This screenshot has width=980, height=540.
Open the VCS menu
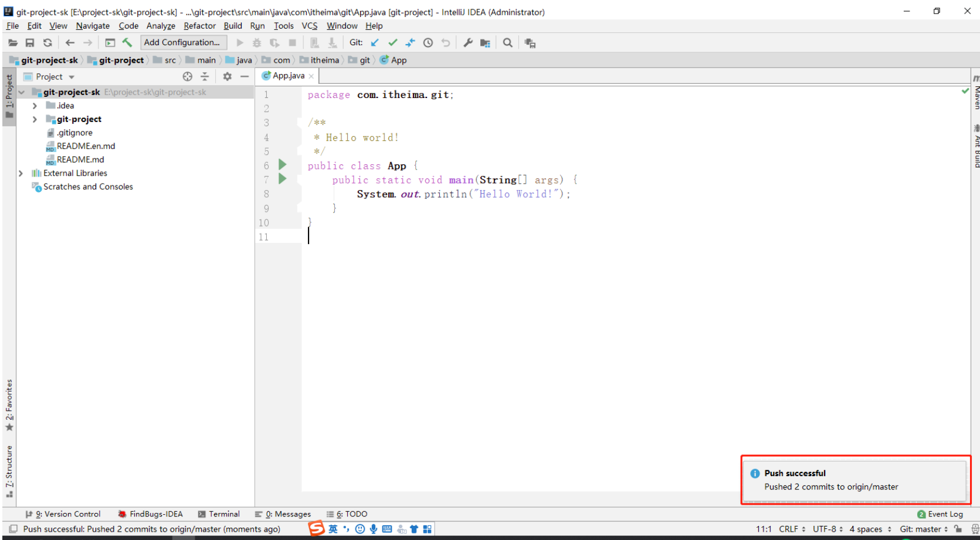pos(309,26)
